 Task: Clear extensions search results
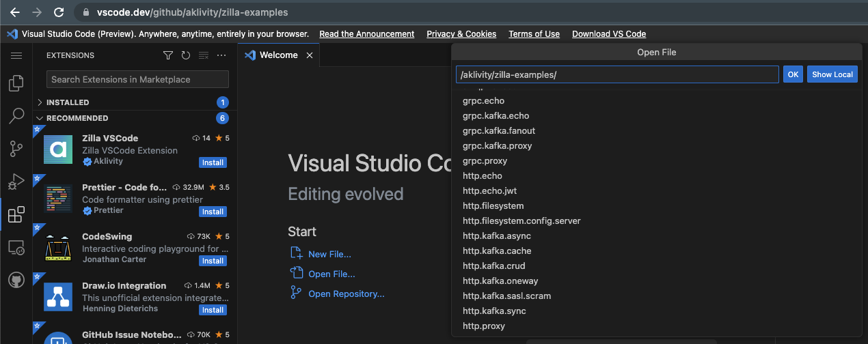coord(204,55)
